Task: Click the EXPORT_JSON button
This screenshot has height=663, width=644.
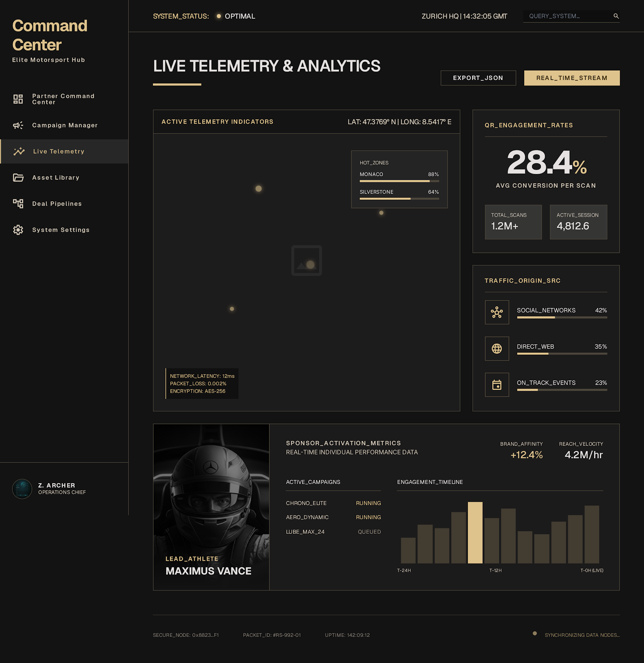Action: pos(478,78)
